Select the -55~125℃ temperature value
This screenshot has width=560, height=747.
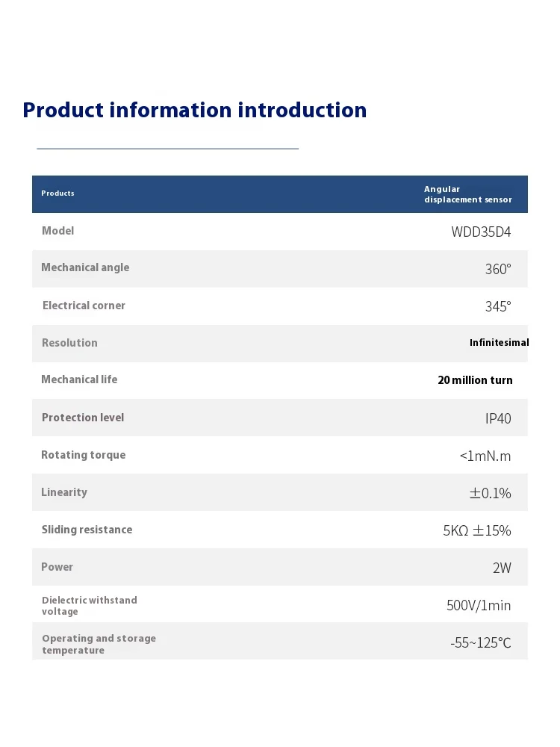click(x=481, y=642)
